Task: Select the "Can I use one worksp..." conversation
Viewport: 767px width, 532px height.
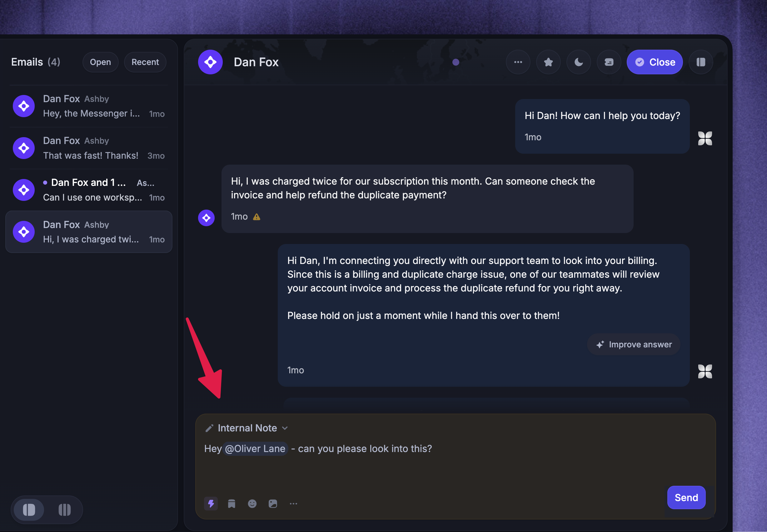Action: coord(89,190)
